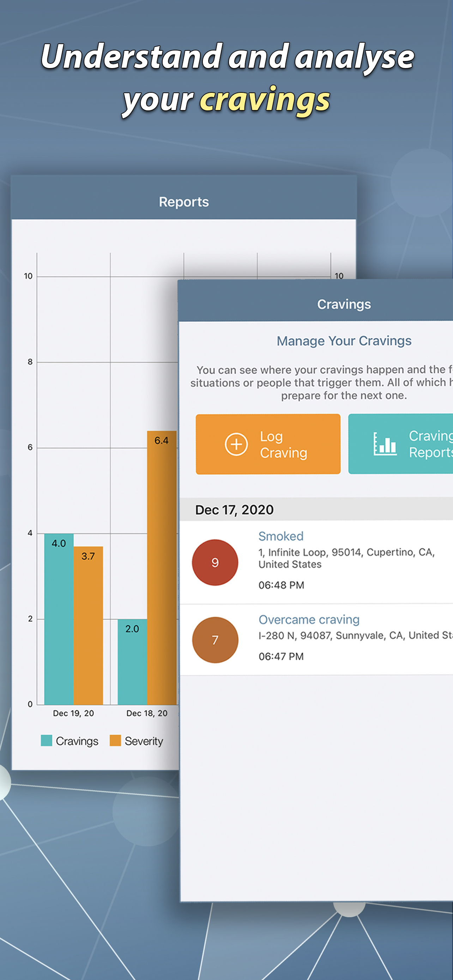This screenshot has height=980, width=453.
Task: Select the Reports title header
Action: click(184, 202)
